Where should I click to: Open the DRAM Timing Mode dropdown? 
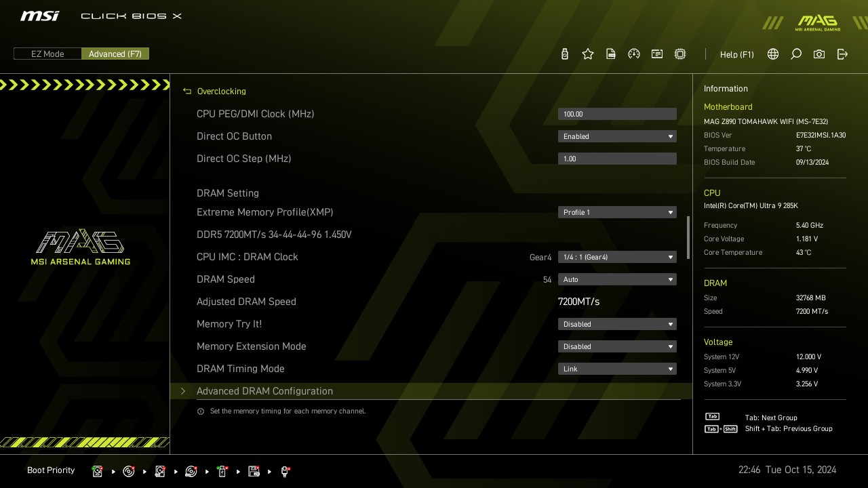point(617,369)
